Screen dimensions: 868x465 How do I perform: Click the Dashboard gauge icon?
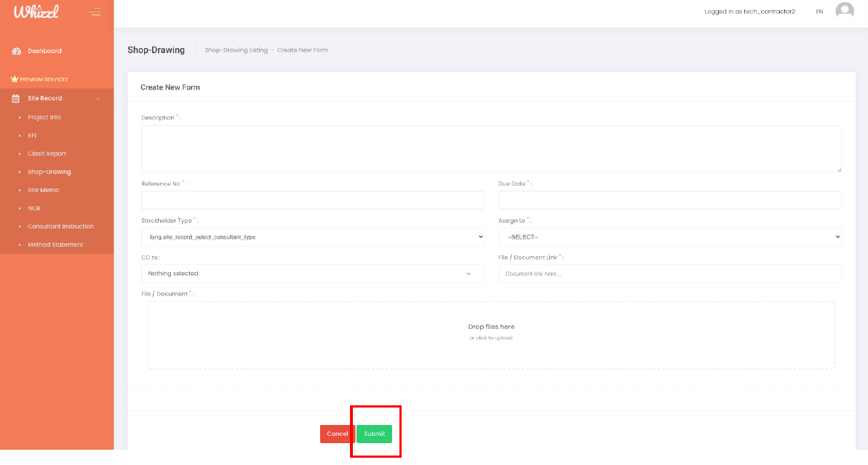pos(16,51)
